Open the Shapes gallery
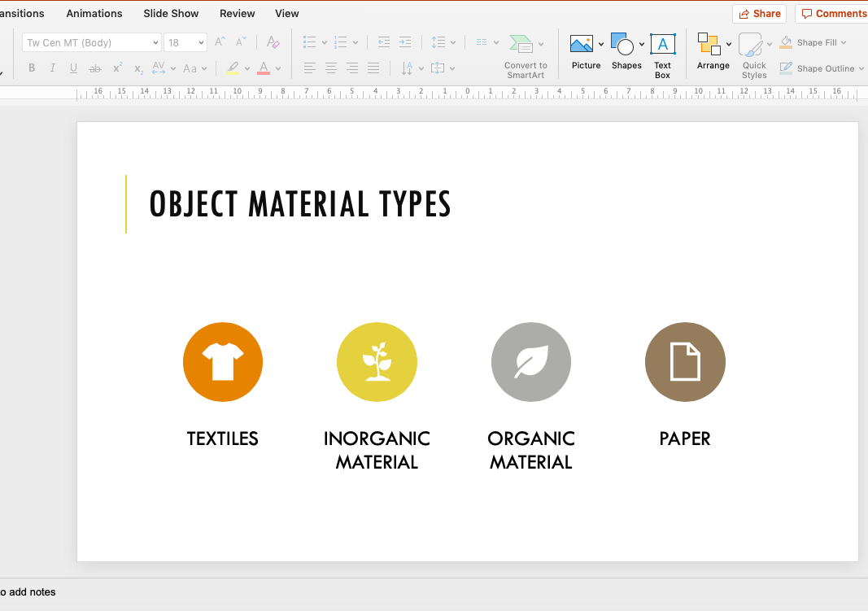This screenshot has width=868, height=611. point(622,45)
